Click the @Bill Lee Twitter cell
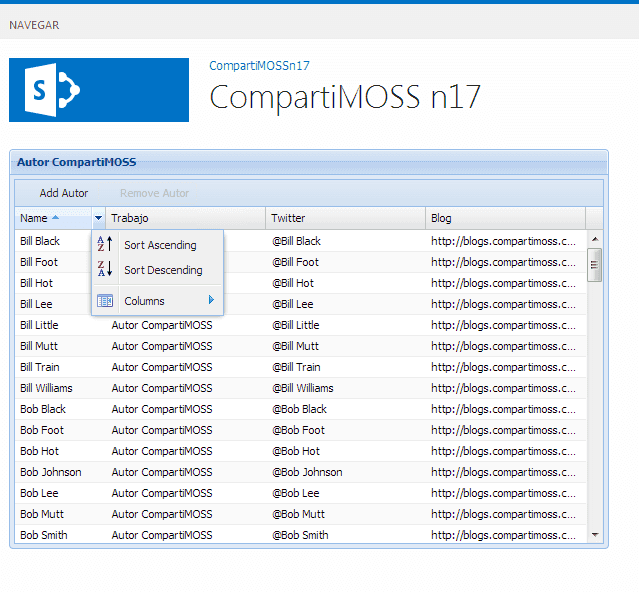639x592 pixels. coord(346,304)
